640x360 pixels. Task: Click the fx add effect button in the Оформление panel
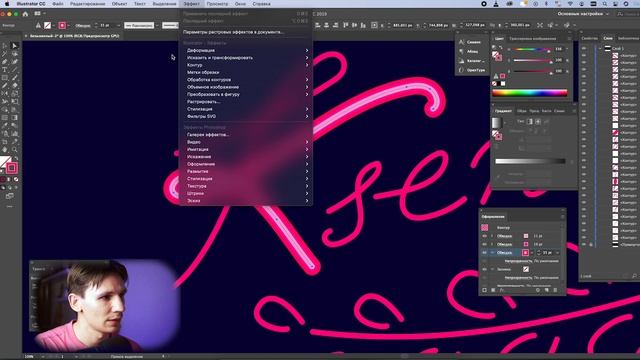tap(502, 290)
